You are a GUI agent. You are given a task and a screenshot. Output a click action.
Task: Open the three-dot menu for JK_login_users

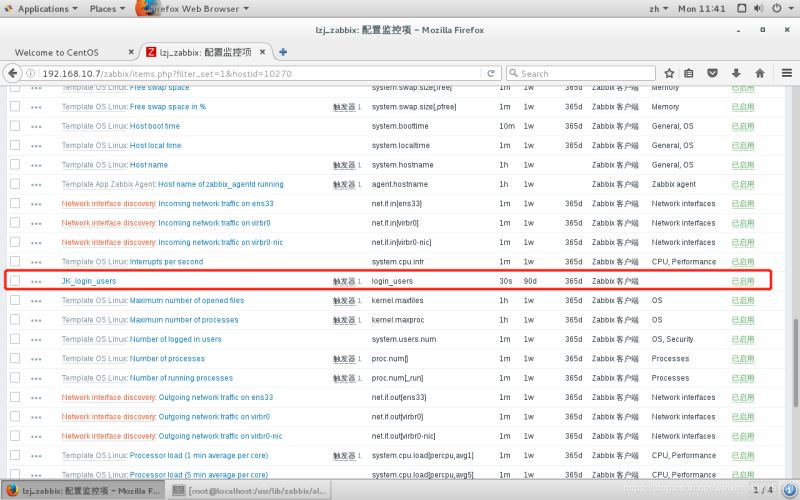coord(36,282)
